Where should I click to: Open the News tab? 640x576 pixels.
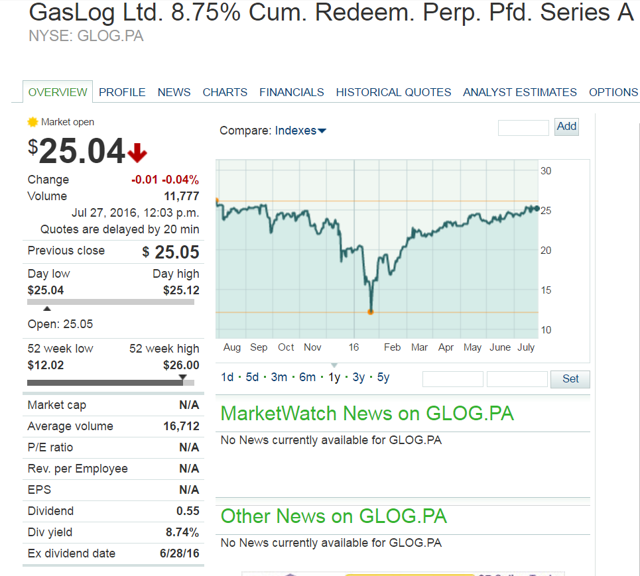point(174,92)
